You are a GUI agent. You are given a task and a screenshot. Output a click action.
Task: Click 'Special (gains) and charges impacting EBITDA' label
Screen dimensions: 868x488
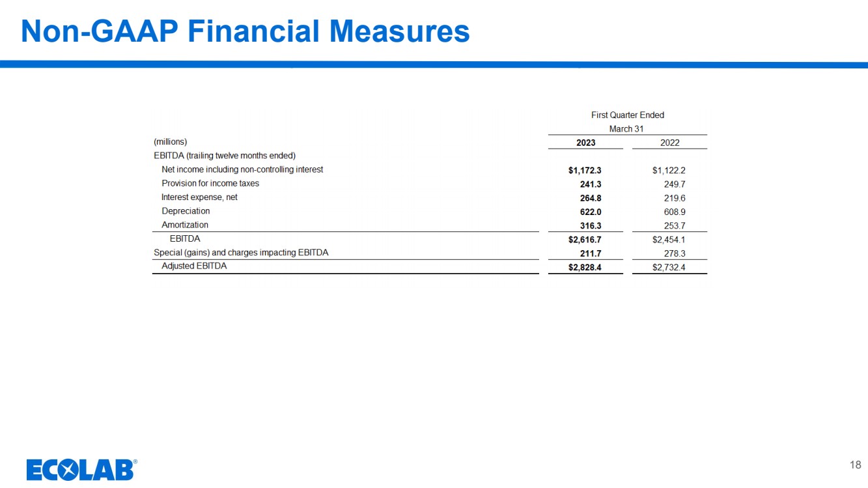241,252
